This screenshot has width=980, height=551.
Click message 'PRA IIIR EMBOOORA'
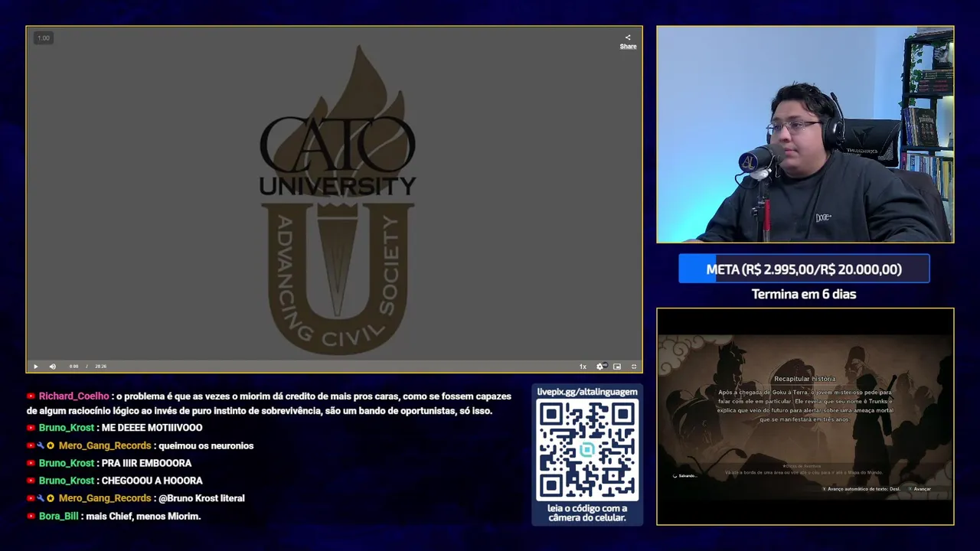coord(146,463)
